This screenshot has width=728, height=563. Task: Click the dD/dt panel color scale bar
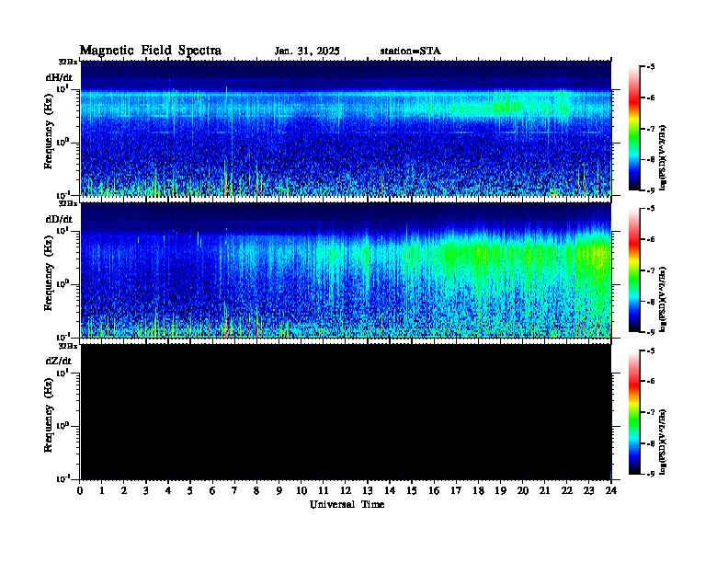pyautogui.click(x=634, y=270)
